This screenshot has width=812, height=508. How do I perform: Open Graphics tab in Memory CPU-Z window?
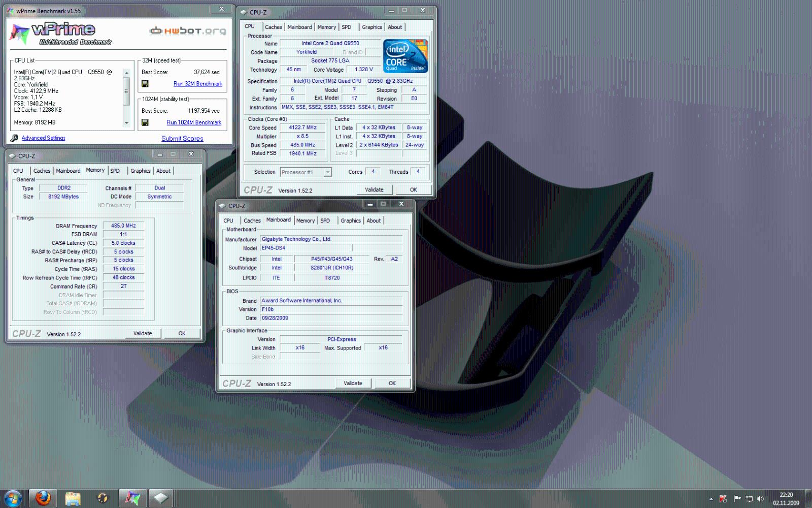tap(140, 171)
